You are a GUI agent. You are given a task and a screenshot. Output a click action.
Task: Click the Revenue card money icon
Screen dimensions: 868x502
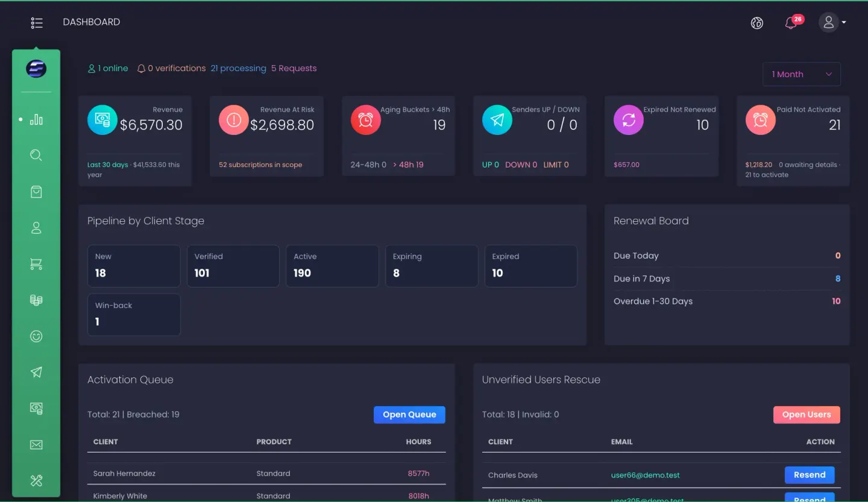tap(102, 120)
